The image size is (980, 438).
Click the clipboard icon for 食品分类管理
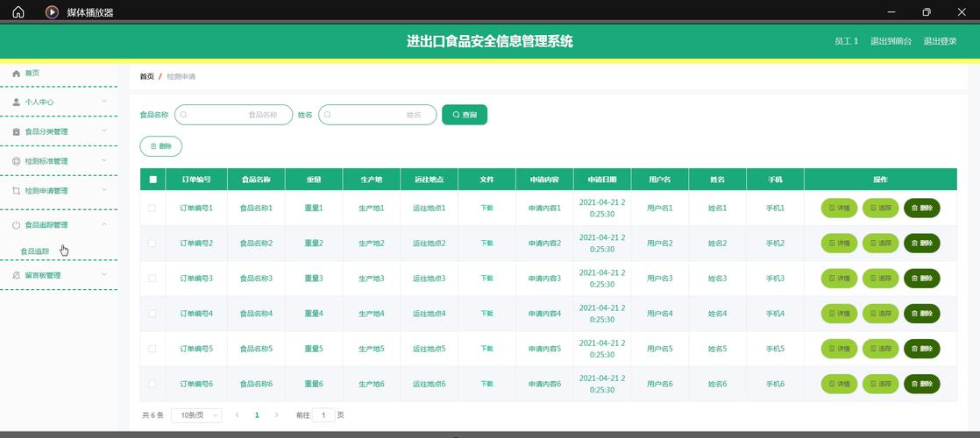pos(16,132)
